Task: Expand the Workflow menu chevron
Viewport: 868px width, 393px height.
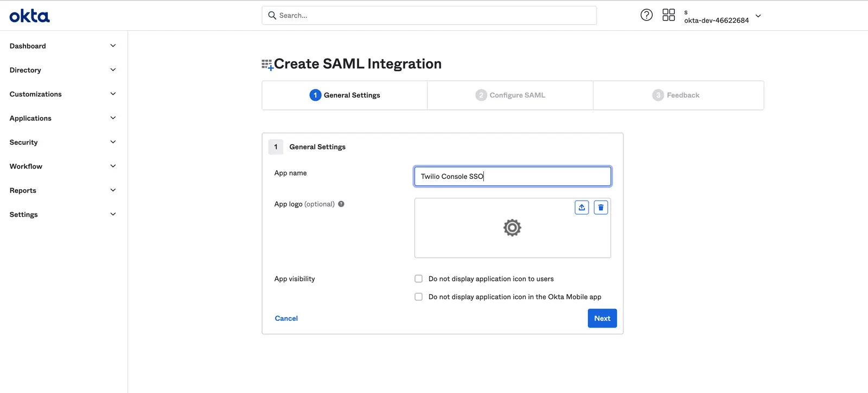Action: [x=113, y=166]
